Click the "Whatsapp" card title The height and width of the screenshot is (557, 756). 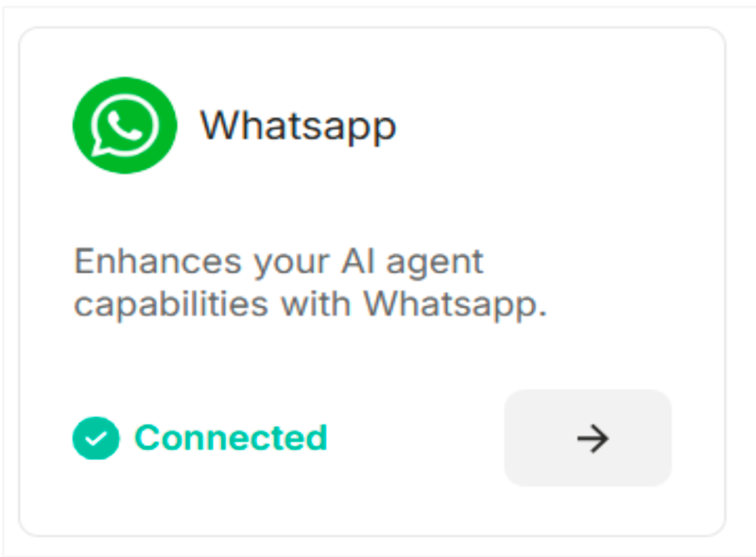click(x=298, y=125)
